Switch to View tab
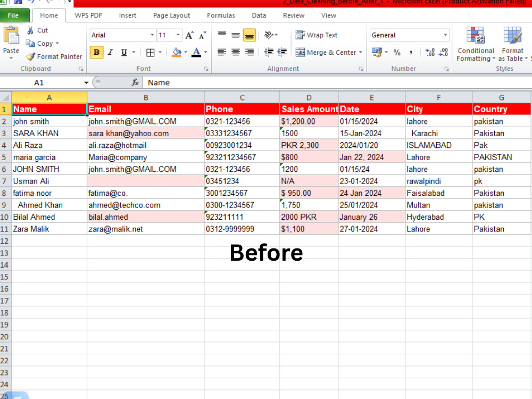Screen dimensions: 532x399 point(328,15)
